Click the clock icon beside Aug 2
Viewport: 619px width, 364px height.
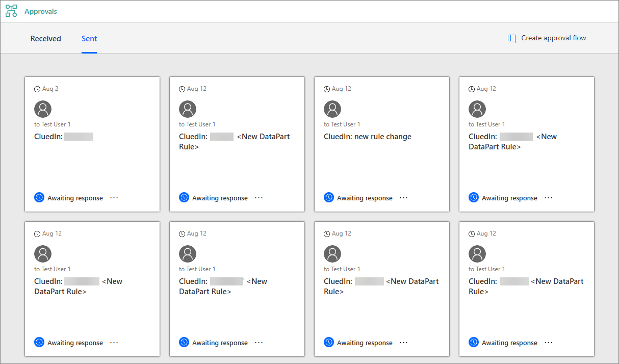pos(37,89)
